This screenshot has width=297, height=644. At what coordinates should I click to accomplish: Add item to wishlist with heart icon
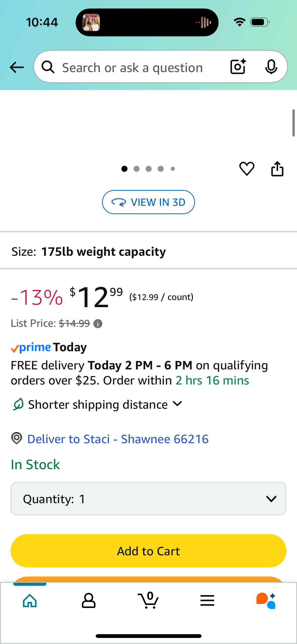(247, 169)
